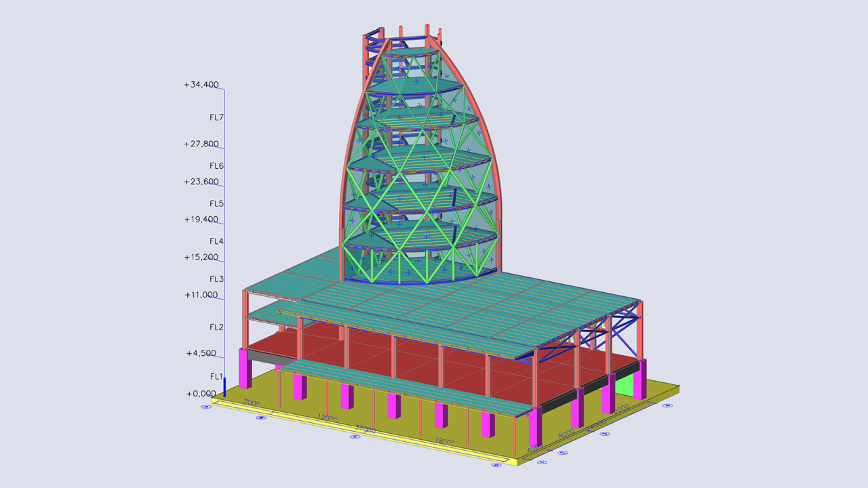The image size is (868, 488).
Task: Select the 37000 overall dimension text
Action: click(366, 429)
